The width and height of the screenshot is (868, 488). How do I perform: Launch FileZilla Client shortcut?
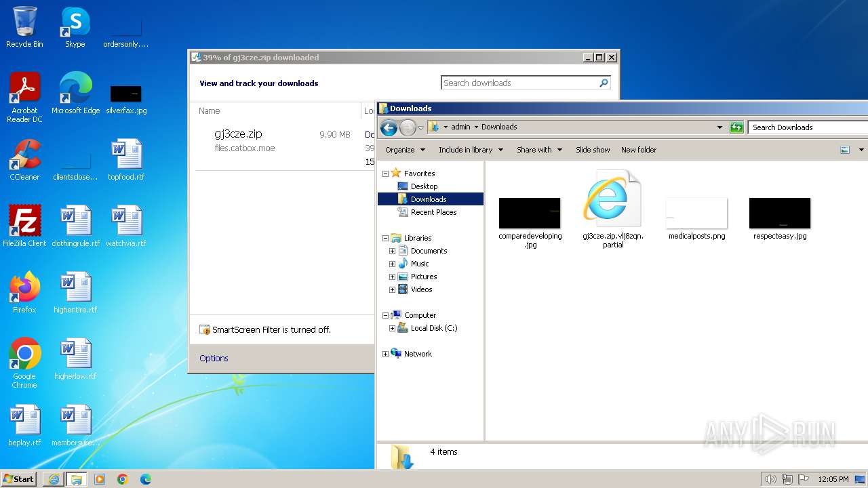(24, 226)
